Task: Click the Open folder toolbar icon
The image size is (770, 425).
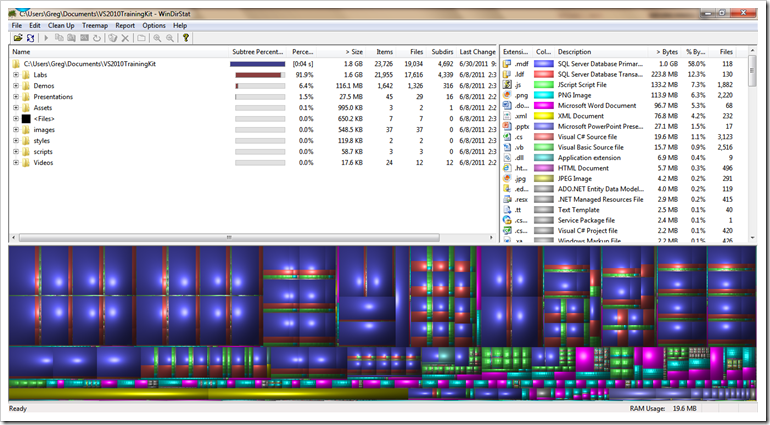Action: (18, 38)
